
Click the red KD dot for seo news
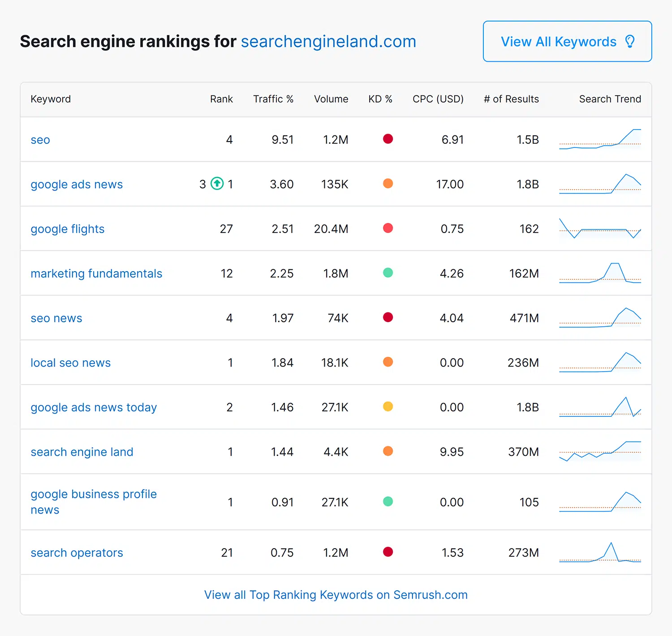tap(388, 317)
